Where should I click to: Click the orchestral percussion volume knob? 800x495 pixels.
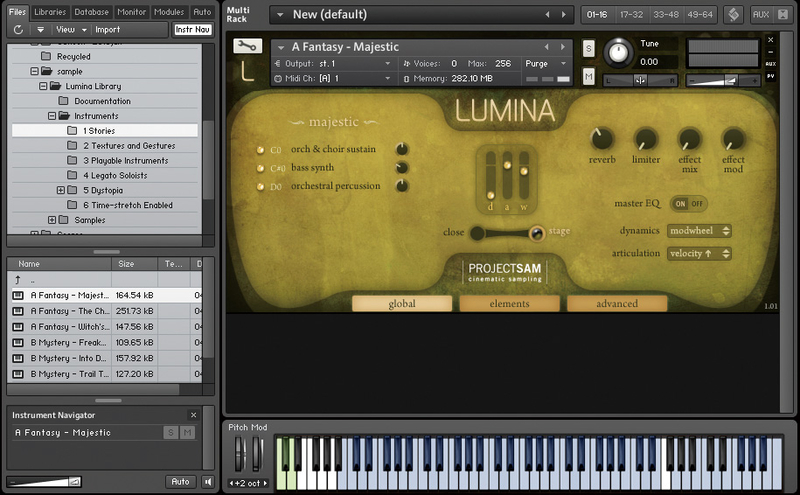pos(402,186)
